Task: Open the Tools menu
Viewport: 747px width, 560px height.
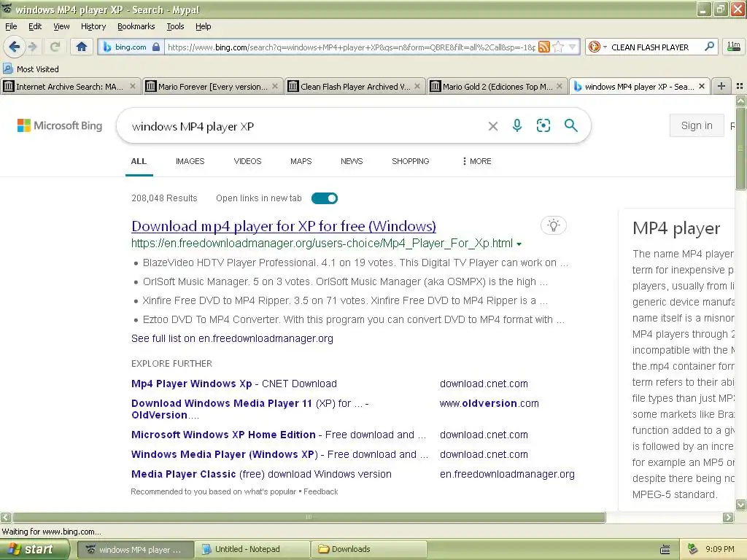Action: 175,26
